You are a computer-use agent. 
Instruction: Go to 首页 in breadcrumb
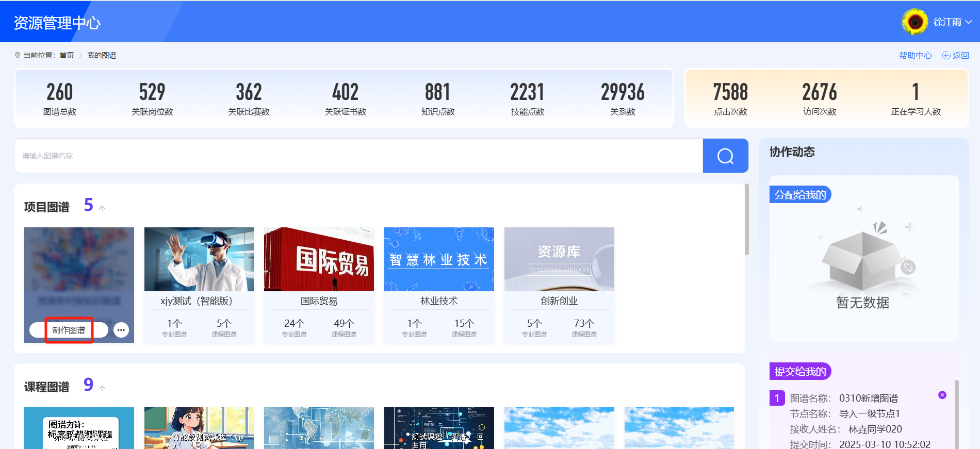pyautogui.click(x=67, y=55)
